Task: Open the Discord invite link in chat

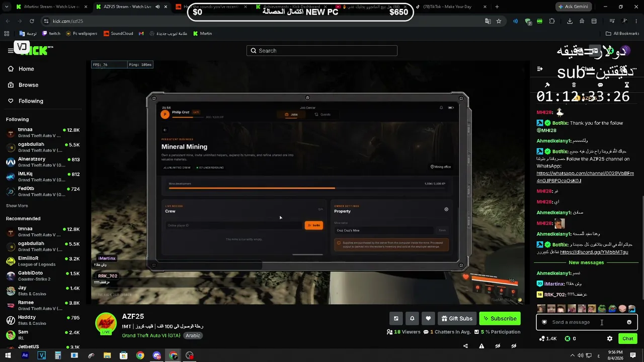Action: [x=594, y=252]
